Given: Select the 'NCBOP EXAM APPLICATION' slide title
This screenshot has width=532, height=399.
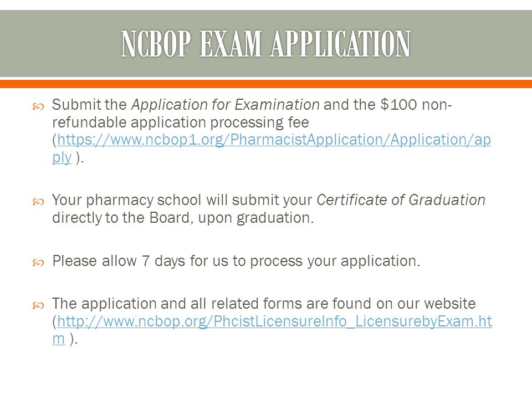Looking at the screenshot, I should pos(266,43).
